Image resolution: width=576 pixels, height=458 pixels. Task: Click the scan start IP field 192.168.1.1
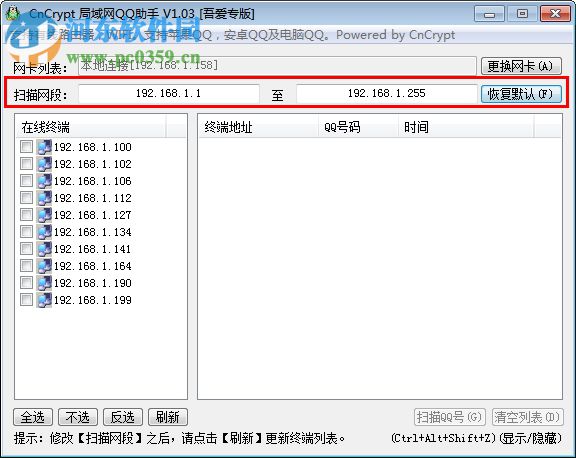coord(169,94)
